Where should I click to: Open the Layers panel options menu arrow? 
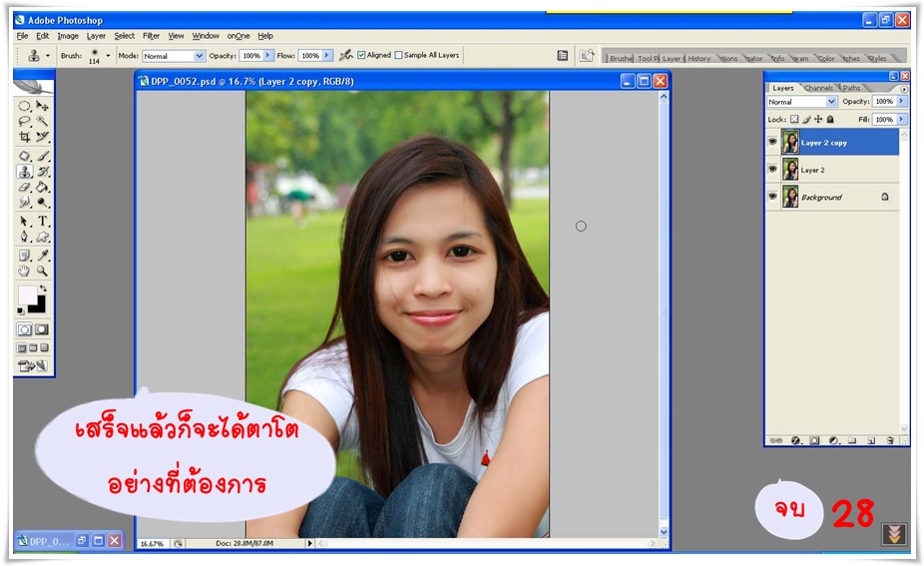(x=904, y=89)
